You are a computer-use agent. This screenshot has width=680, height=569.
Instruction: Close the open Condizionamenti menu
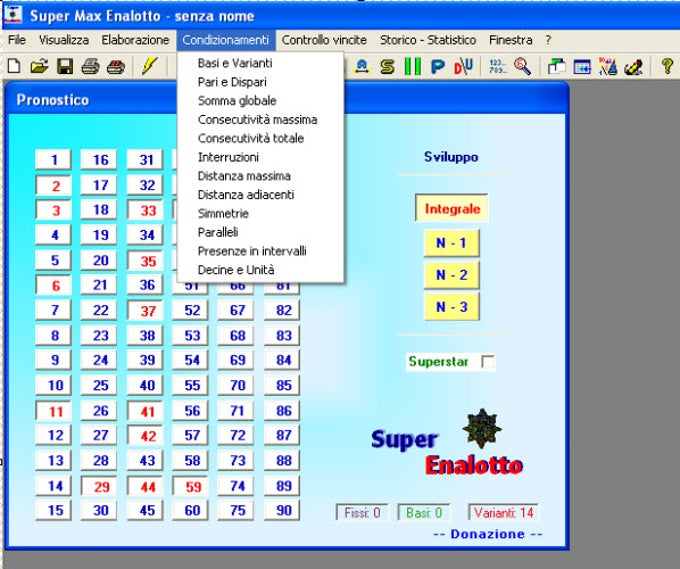[x=226, y=40]
